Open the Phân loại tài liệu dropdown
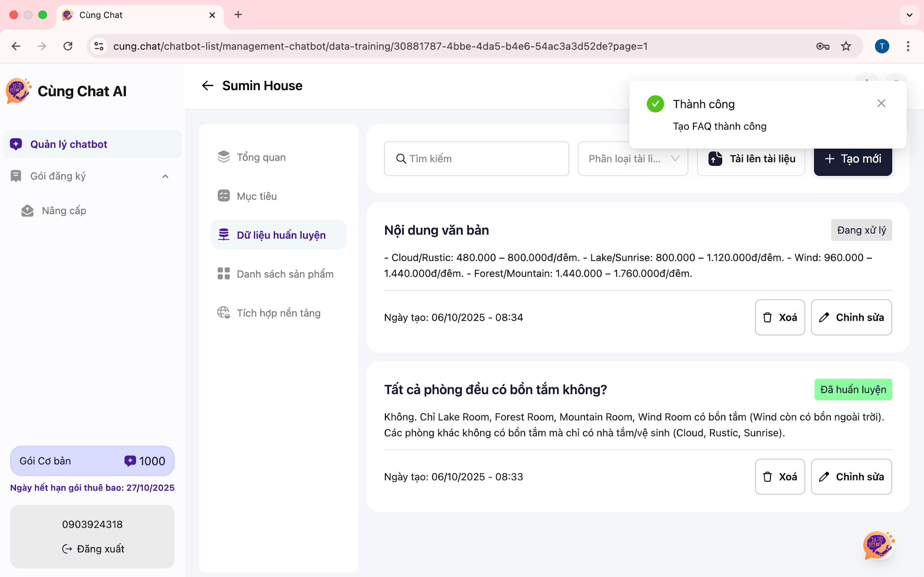This screenshot has height=577, width=924. click(x=633, y=159)
